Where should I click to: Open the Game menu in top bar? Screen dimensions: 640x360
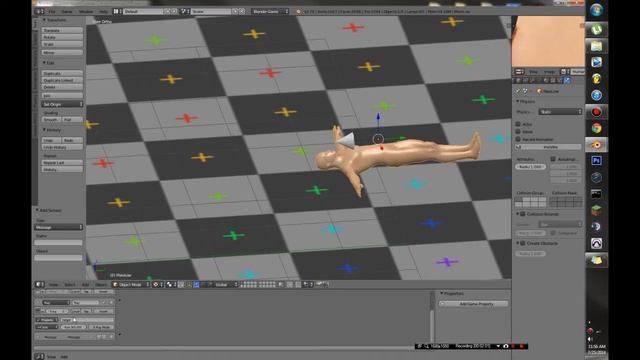(x=67, y=11)
